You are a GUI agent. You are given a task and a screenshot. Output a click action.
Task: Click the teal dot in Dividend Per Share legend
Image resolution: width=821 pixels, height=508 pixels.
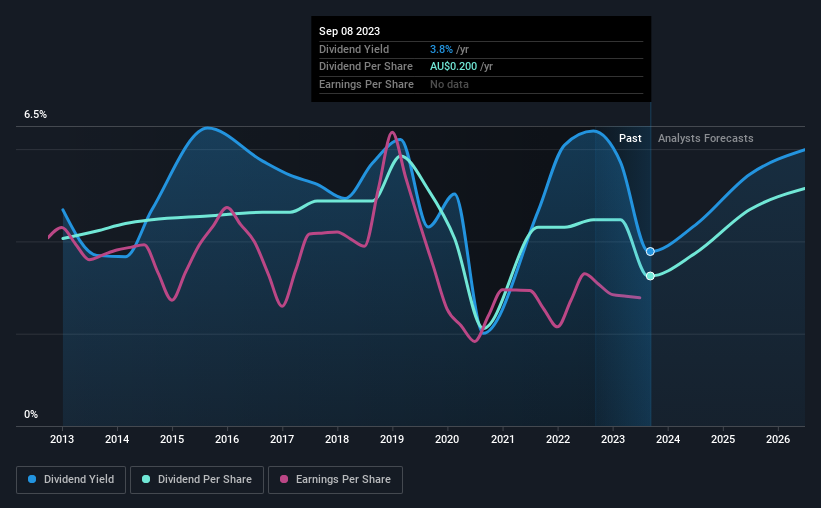146,479
